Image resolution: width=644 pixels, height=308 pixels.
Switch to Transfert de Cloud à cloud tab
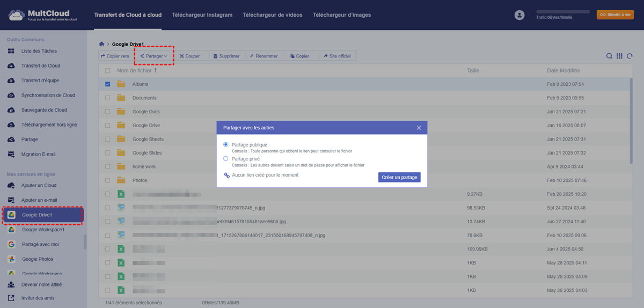click(x=128, y=15)
